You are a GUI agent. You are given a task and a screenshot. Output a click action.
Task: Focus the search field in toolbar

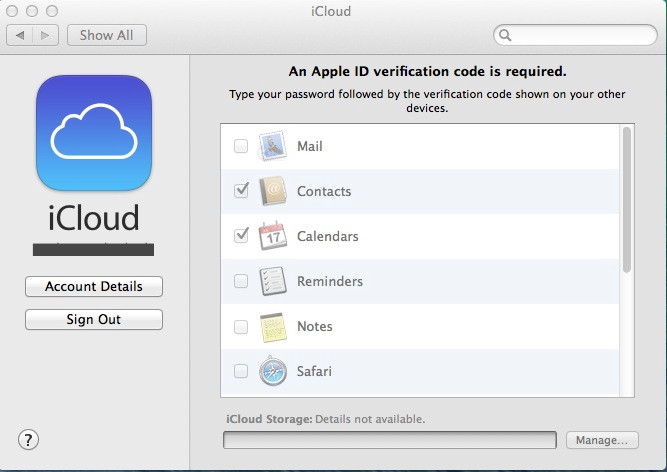(576, 35)
